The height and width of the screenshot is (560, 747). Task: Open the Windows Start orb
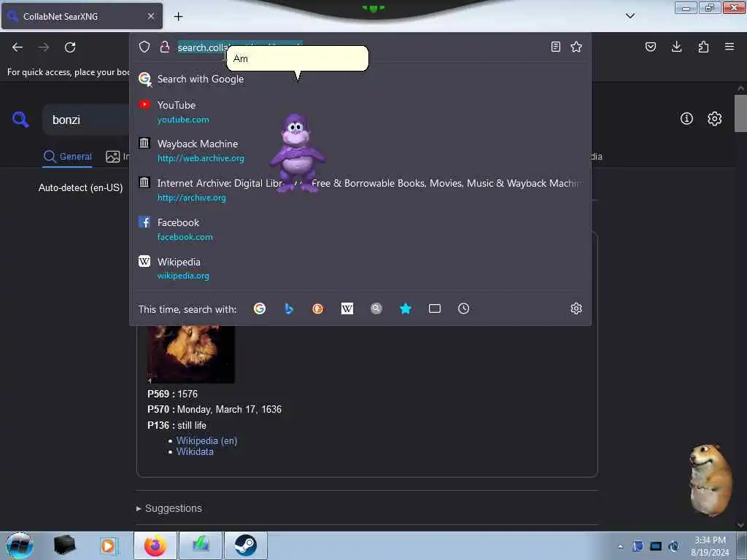(x=19, y=545)
